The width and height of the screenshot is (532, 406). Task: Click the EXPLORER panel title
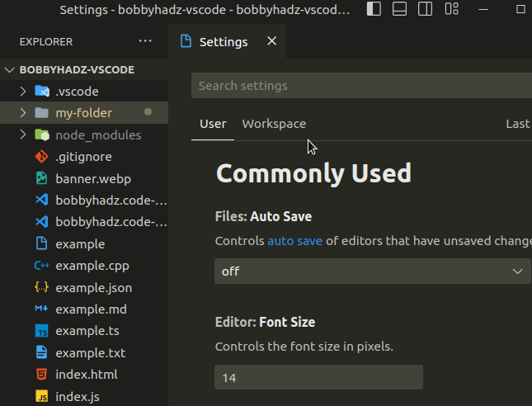[46, 41]
